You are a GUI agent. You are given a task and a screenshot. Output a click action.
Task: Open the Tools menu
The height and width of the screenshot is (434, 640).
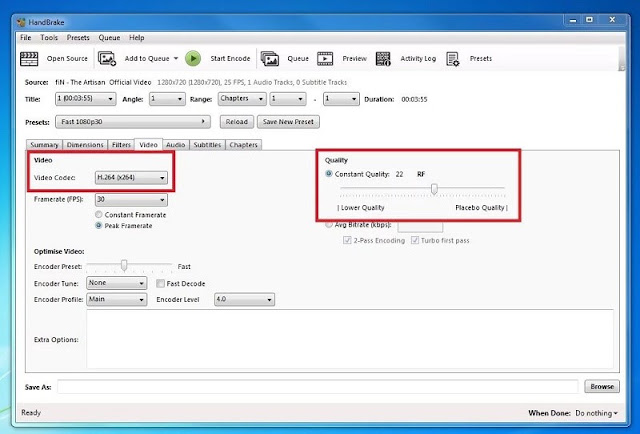[x=49, y=38]
